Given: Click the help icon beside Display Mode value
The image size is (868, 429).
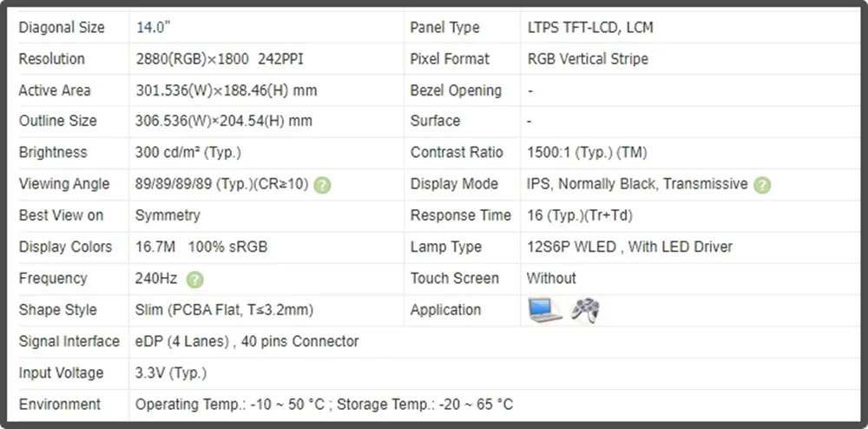Looking at the screenshot, I should (762, 184).
